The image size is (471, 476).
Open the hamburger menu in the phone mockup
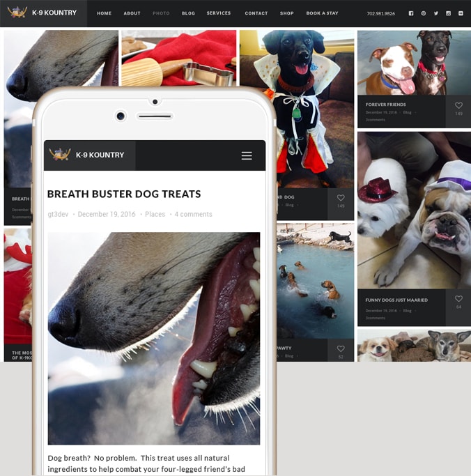point(247,155)
